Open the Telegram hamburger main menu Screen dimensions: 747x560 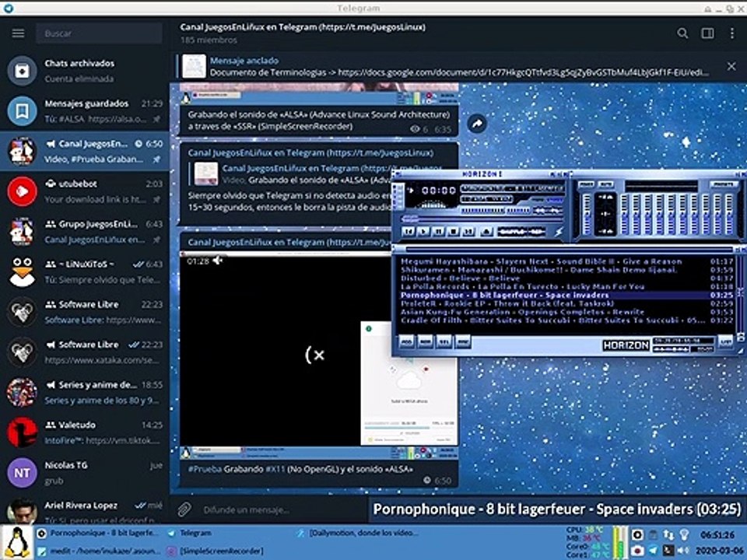click(x=18, y=33)
